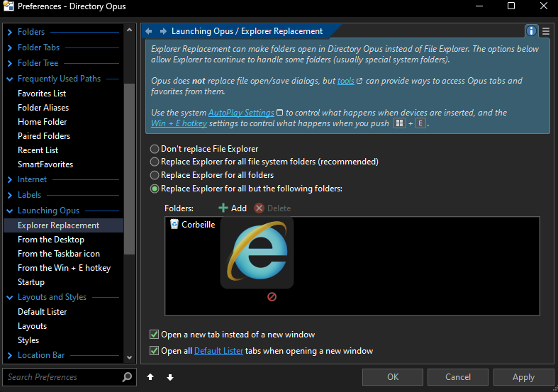Open the From the Taskbar icon page
Image resolution: width=558 pixels, height=392 pixels.
tap(59, 254)
